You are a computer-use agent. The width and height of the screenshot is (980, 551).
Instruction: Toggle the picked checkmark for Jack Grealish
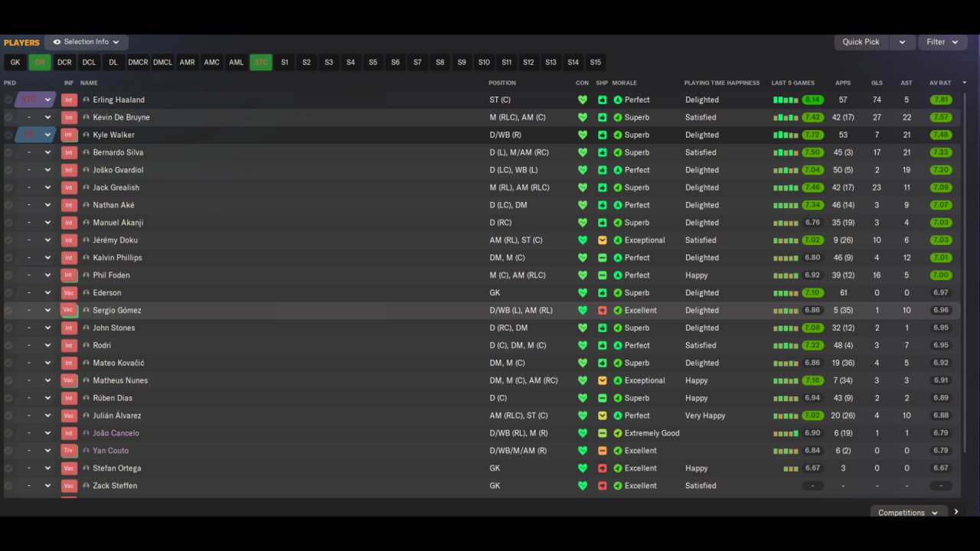point(8,187)
